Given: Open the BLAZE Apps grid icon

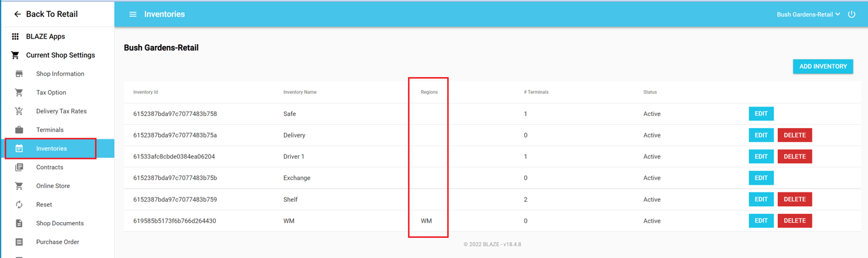Looking at the screenshot, I should [x=15, y=37].
